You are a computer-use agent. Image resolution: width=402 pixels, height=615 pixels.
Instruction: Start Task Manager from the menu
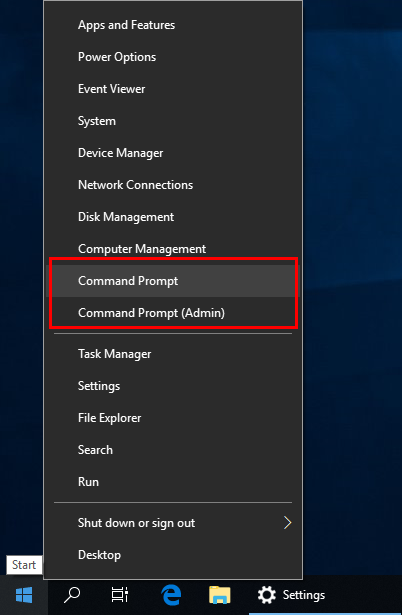pyautogui.click(x=173, y=354)
